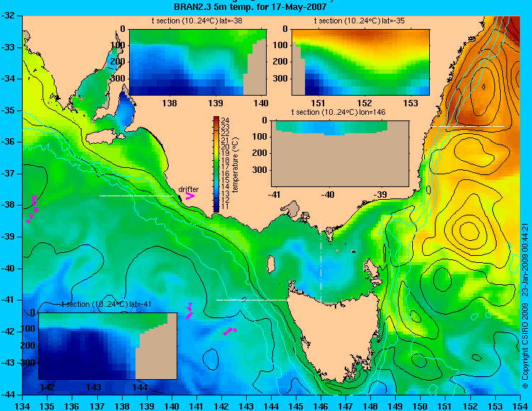Click King Island in Bass Strait
The width and height of the screenshot is (532, 411).
271,264
